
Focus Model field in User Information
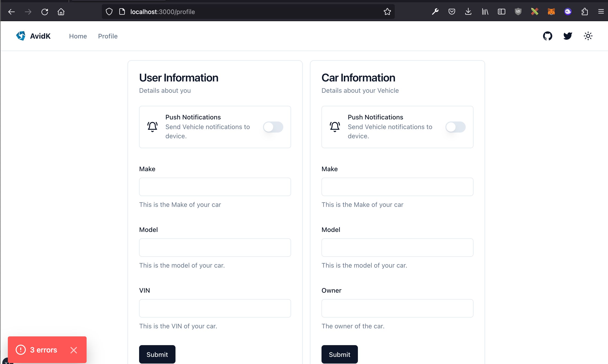pyautogui.click(x=215, y=248)
